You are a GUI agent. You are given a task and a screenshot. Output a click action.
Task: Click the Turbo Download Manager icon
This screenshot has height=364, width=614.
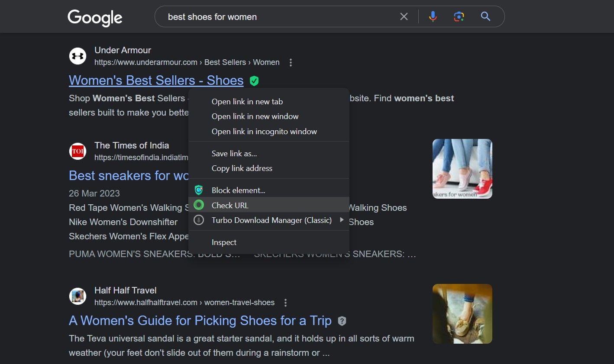pos(199,220)
